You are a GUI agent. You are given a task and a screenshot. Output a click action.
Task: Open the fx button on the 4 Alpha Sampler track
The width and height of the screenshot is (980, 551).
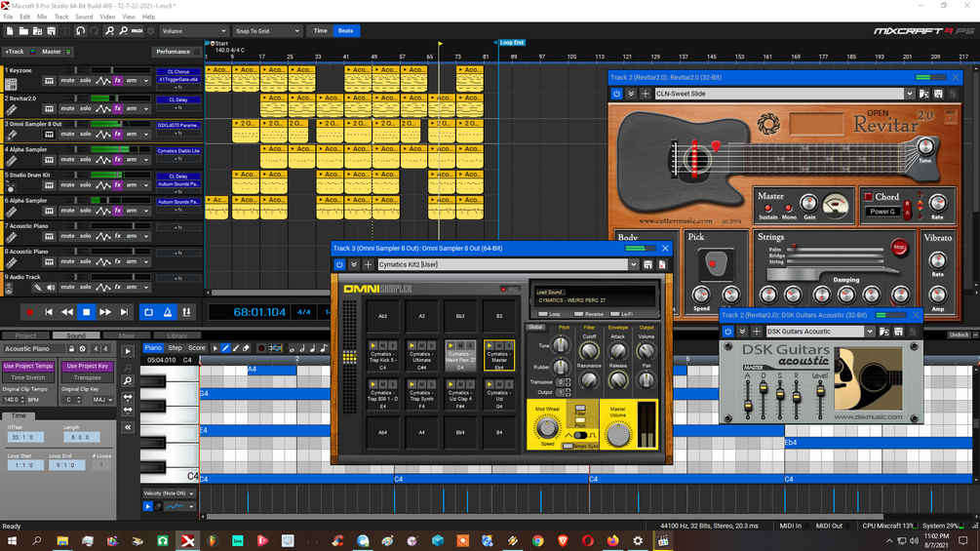pos(117,159)
